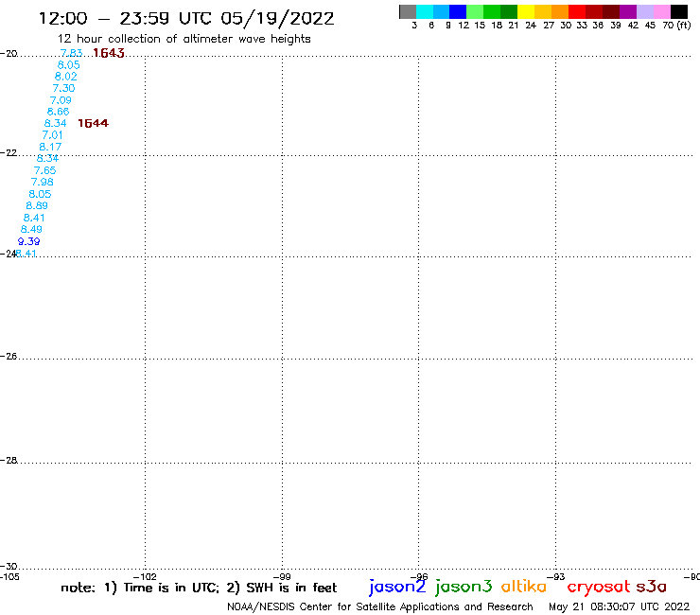The height and width of the screenshot is (615, 700).
Task: Click the wave height value 7.01
Action: pos(52,135)
